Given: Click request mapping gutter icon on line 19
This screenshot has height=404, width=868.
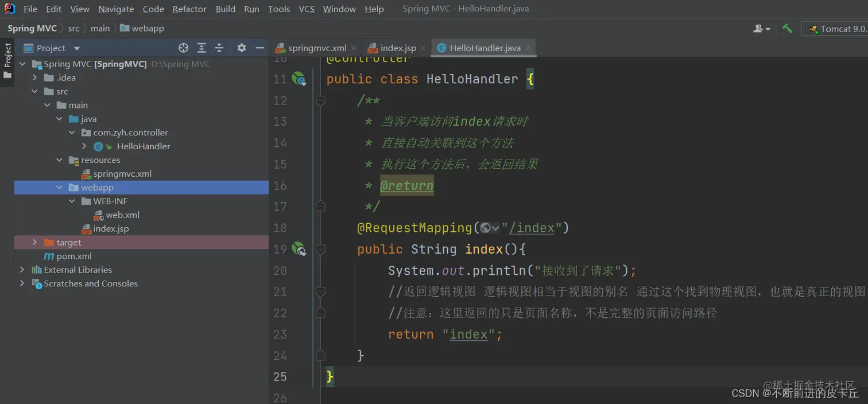Looking at the screenshot, I should tap(299, 249).
